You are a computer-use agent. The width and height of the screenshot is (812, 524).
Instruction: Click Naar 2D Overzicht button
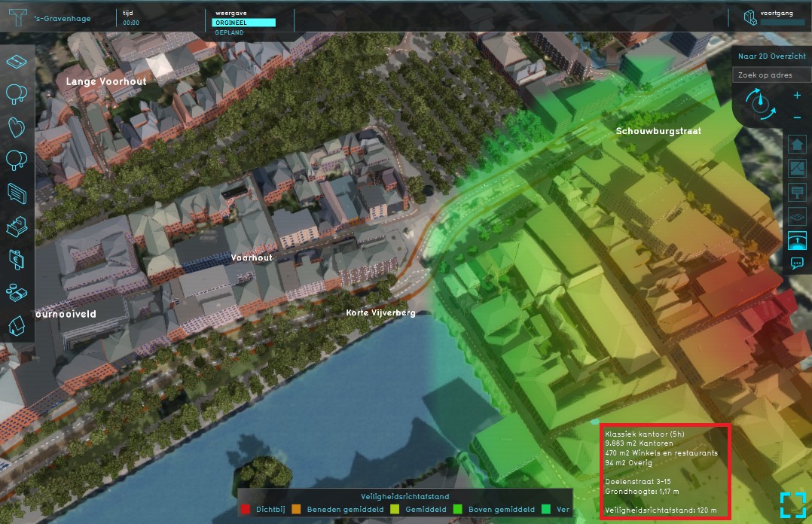pyautogui.click(x=771, y=56)
